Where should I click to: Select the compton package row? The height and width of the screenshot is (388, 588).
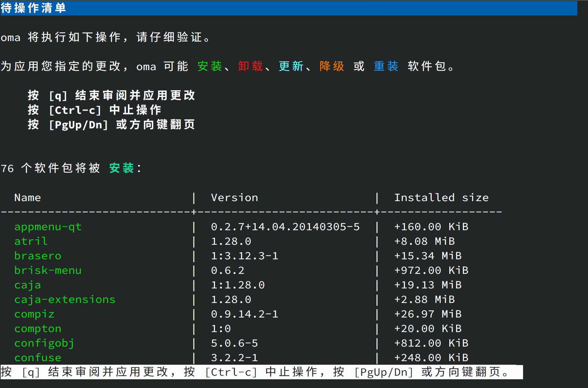point(37,329)
